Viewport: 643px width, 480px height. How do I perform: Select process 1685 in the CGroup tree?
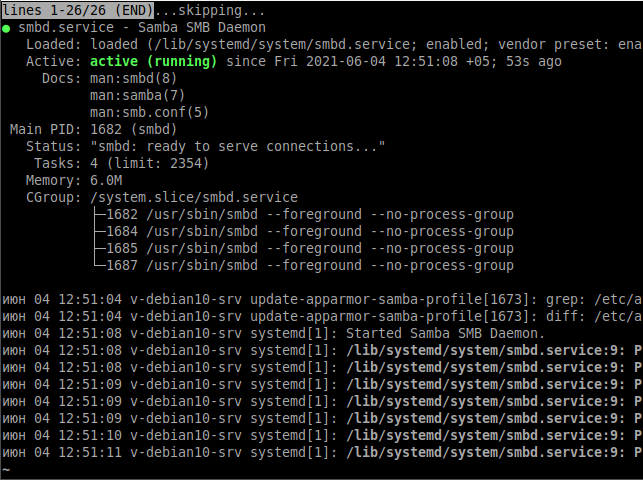pyautogui.click(x=310, y=248)
